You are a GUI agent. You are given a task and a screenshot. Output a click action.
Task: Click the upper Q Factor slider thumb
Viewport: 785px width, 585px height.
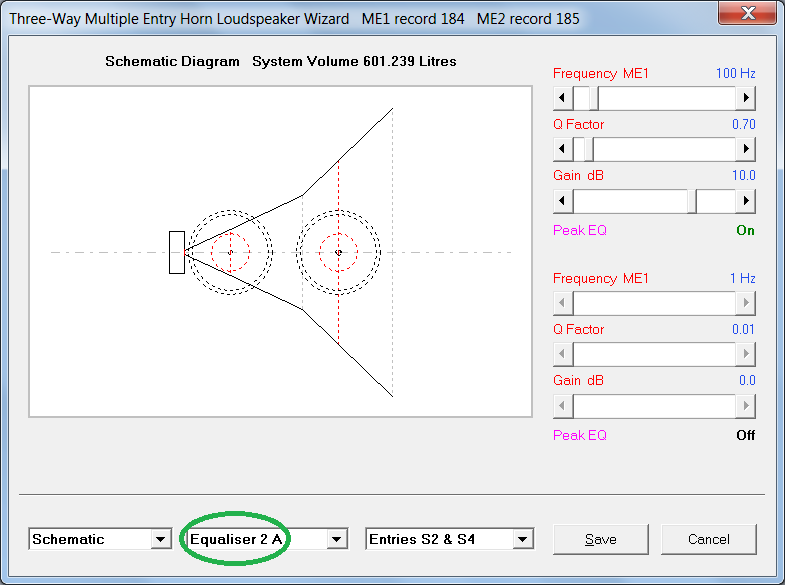point(589,149)
